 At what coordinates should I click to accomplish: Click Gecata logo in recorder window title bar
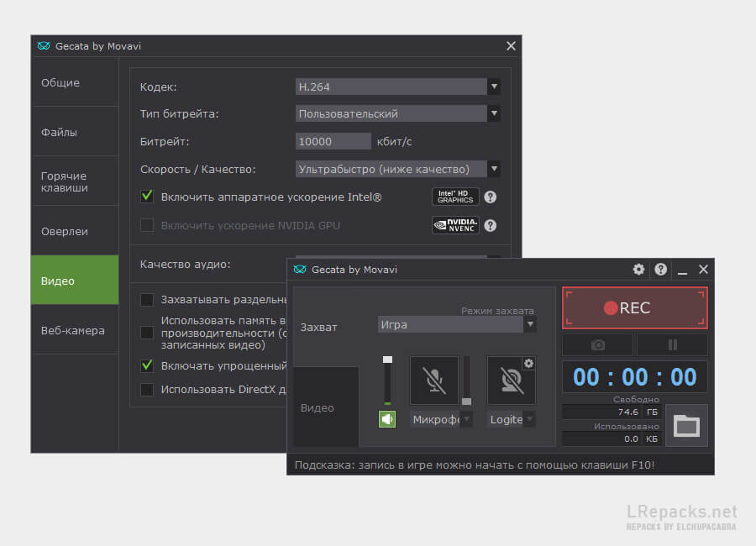point(299,269)
